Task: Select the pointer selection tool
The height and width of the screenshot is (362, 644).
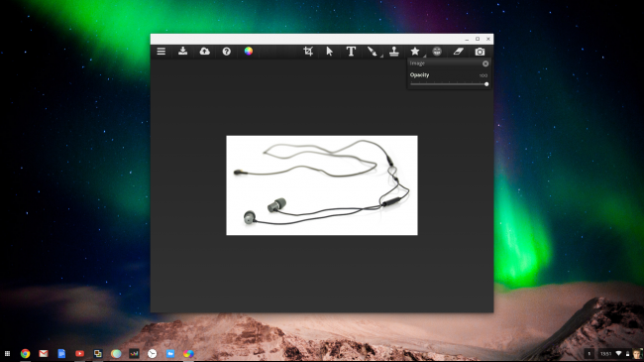Action: (329, 52)
